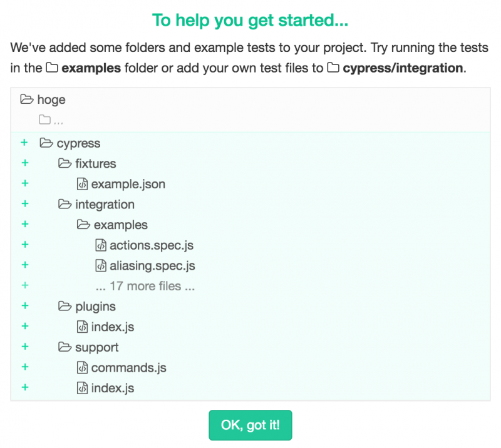
Task: Click the examples folder icon in tree
Action: click(x=83, y=225)
